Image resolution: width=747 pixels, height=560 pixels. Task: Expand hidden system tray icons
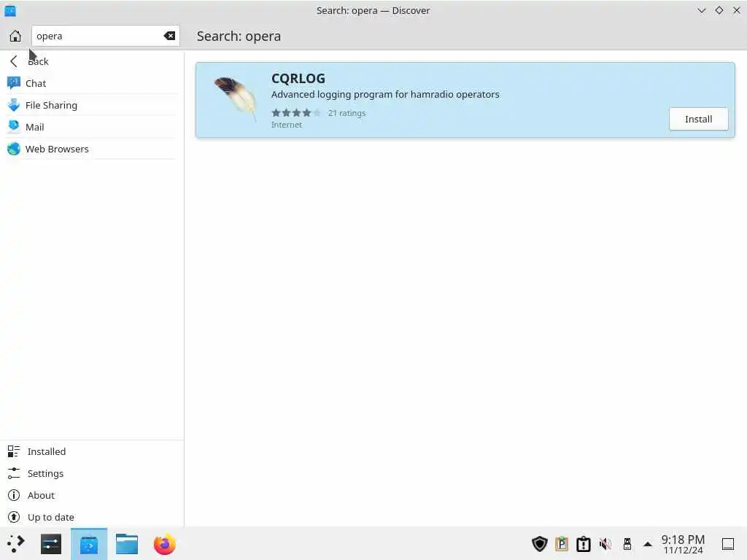click(648, 544)
